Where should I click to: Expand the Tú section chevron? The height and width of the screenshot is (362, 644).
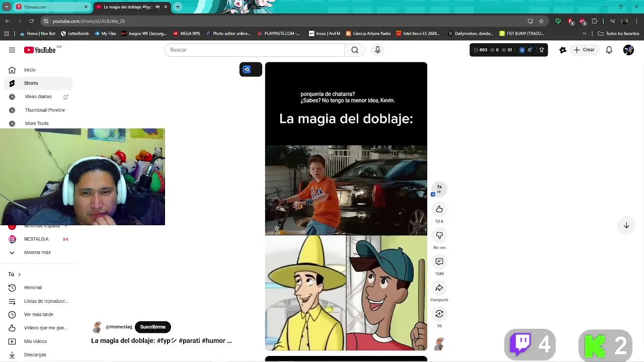pyautogui.click(x=19, y=275)
